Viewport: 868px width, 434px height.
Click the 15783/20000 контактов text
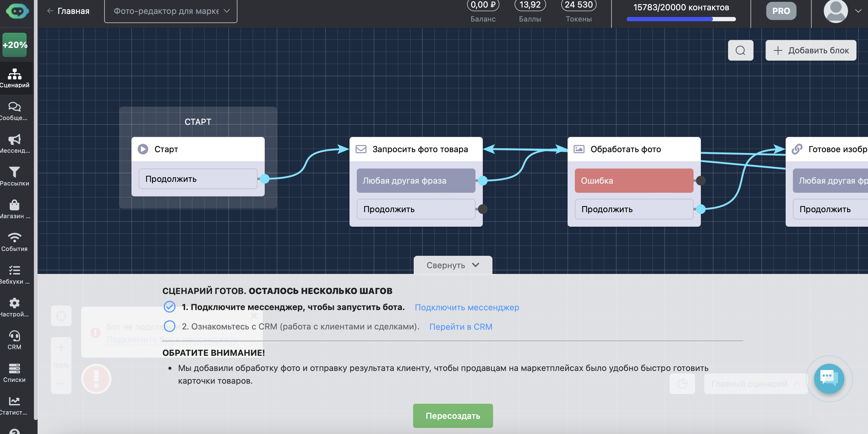point(681,7)
